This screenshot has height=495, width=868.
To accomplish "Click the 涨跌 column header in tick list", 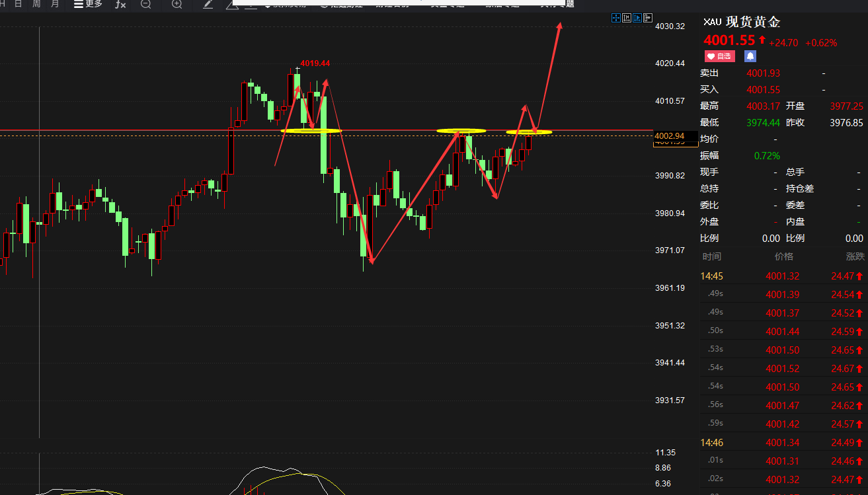I will tap(855, 256).
